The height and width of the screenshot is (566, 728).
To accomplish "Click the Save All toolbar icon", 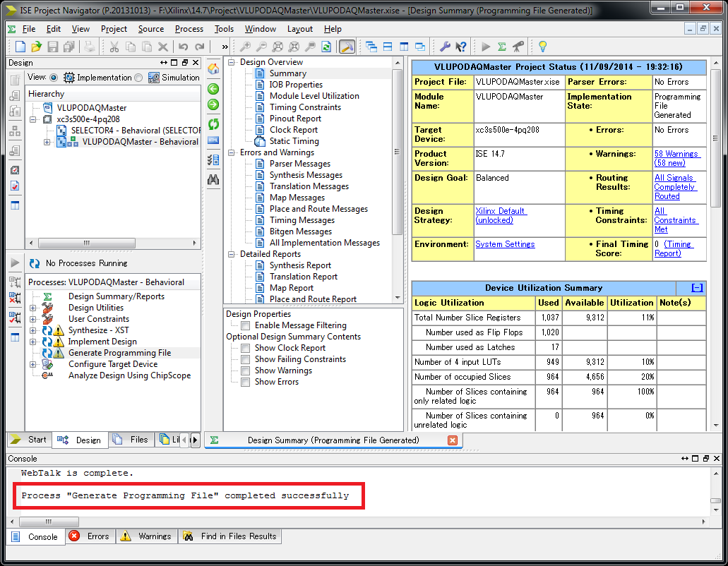I will 69,47.
